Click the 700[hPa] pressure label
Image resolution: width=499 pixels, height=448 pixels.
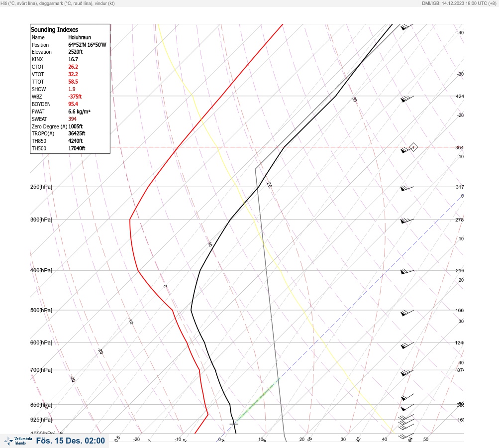coord(41,370)
